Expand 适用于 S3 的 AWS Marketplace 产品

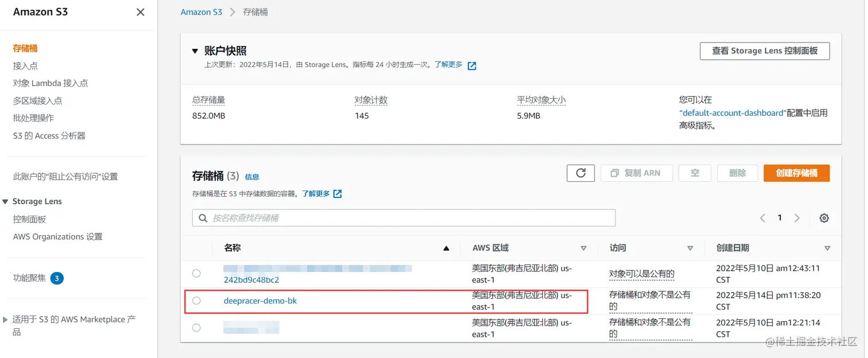click(6, 320)
